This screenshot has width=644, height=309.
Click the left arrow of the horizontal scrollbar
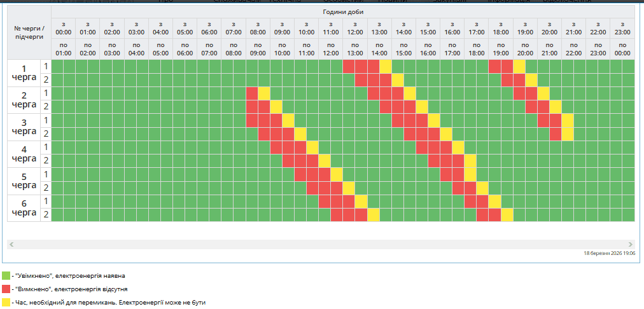pos(11,244)
